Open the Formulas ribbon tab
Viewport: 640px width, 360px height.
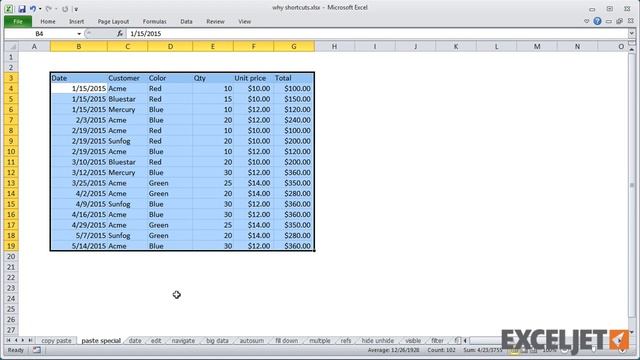[x=154, y=21]
